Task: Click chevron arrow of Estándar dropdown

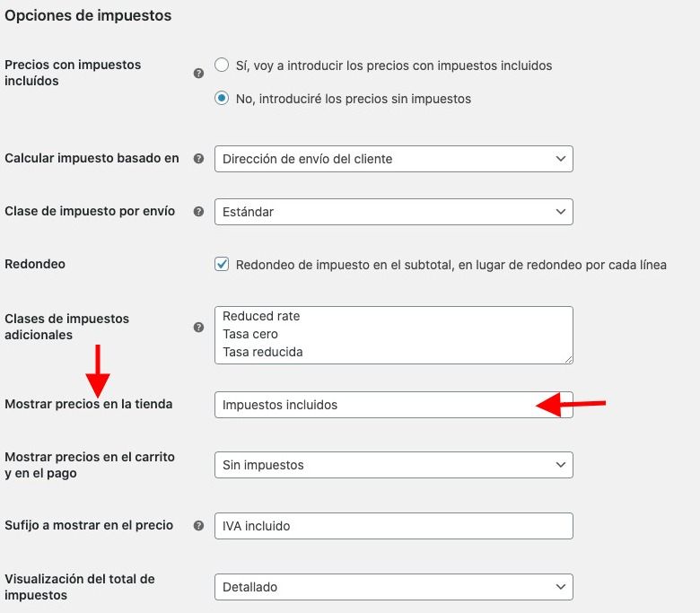Action: coord(561,212)
